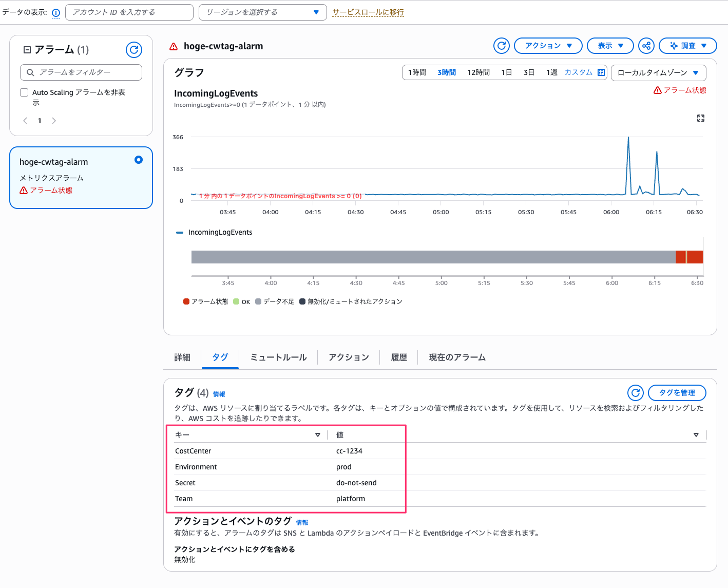Set graph range to 1週
Image resolution: width=728 pixels, height=588 pixels.
pos(552,72)
